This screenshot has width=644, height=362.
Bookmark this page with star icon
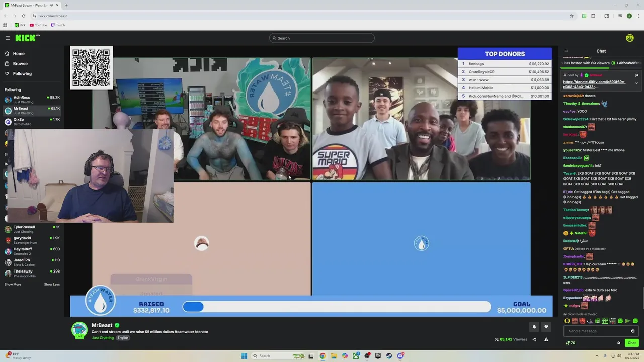(x=572, y=16)
